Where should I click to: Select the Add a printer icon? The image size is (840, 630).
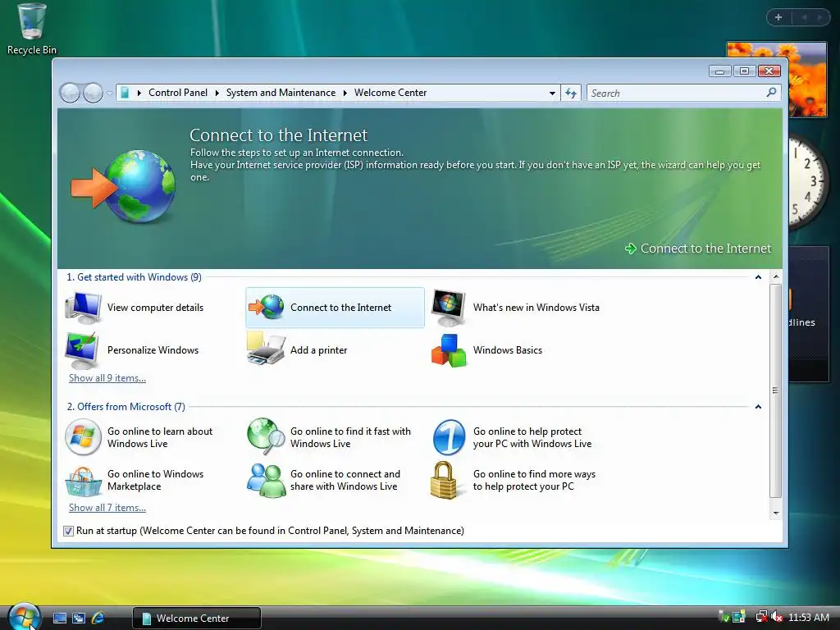(x=266, y=349)
